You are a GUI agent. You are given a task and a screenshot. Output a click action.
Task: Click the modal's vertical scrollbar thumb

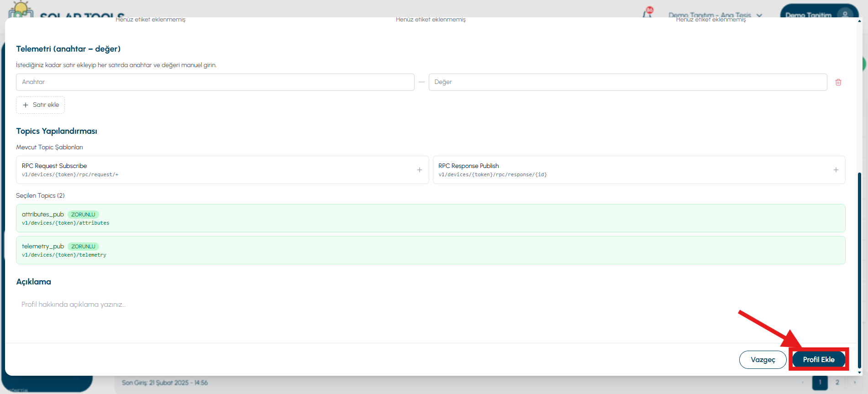pyautogui.click(x=860, y=269)
